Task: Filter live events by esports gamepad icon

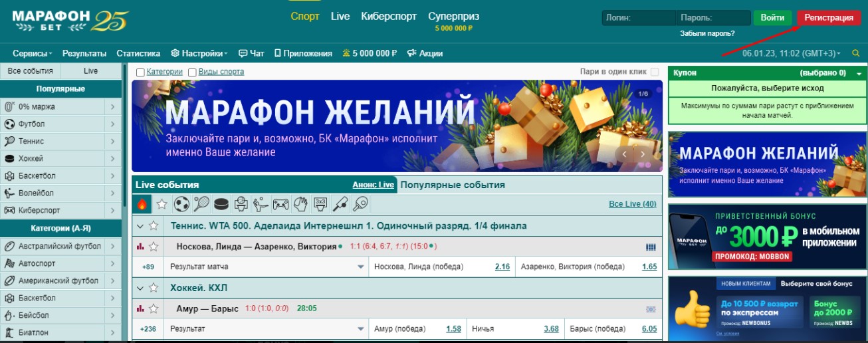Action: [x=281, y=203]
